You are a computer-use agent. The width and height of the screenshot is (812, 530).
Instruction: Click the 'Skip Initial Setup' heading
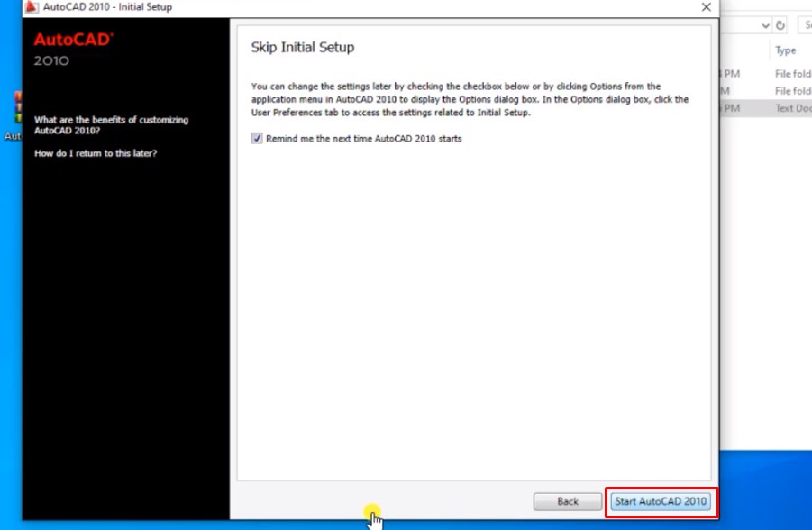point(302,47)
